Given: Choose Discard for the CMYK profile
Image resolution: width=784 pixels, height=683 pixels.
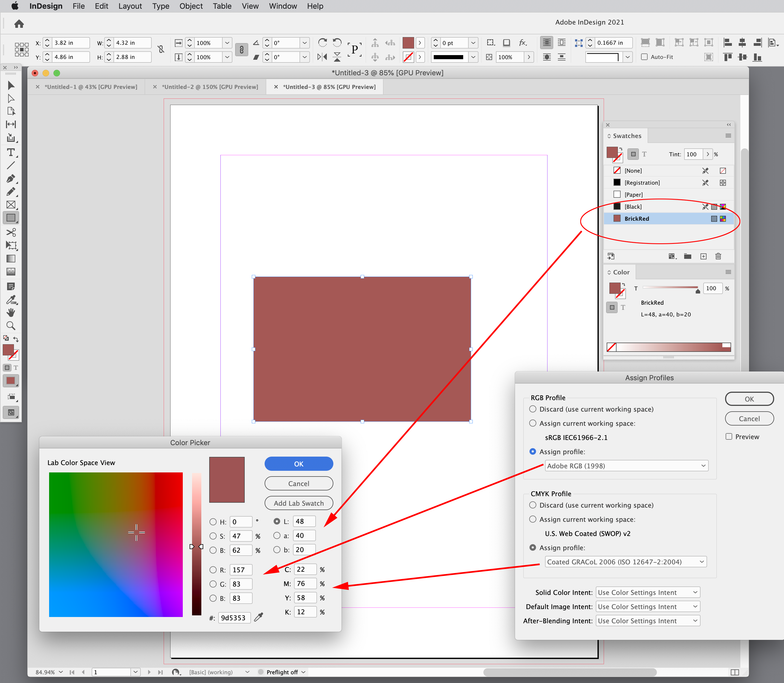Looking at the screenshot, I should (532, 505).
